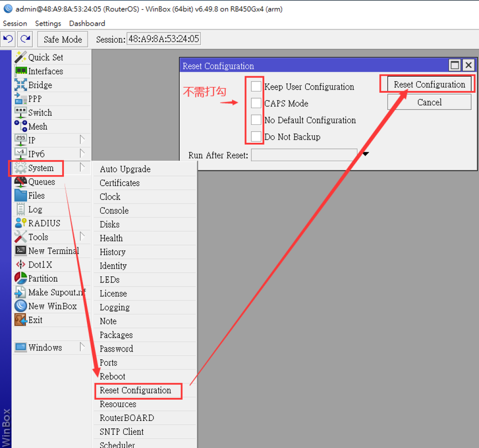Click the Run After Reset field
This screenshot has width=479, height=448.
[304, 155]
